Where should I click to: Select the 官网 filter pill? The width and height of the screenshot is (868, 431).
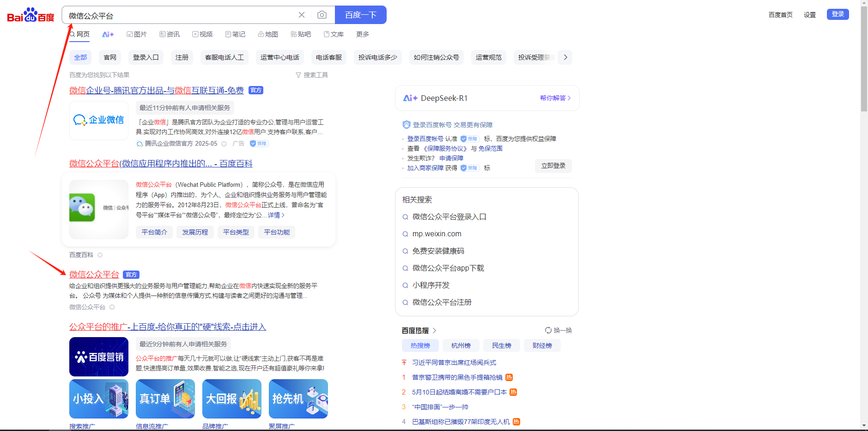pos(109,57)
